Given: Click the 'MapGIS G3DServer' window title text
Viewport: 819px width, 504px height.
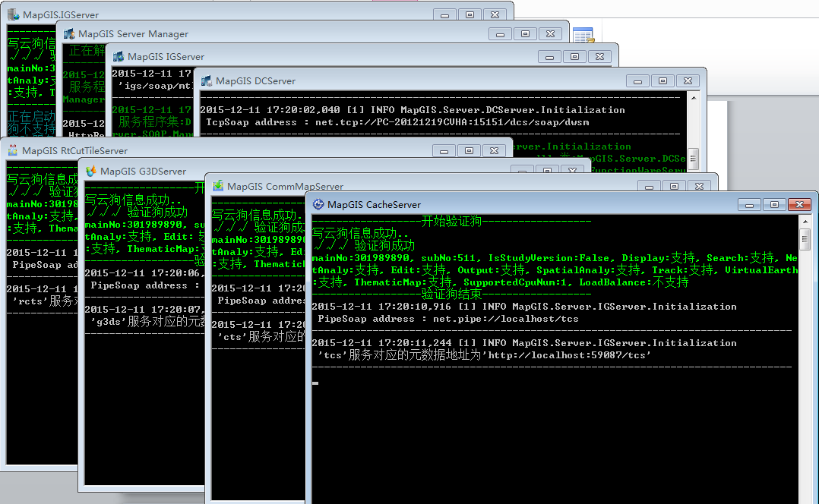Looking at the screenshot, I should coord(143,171).
